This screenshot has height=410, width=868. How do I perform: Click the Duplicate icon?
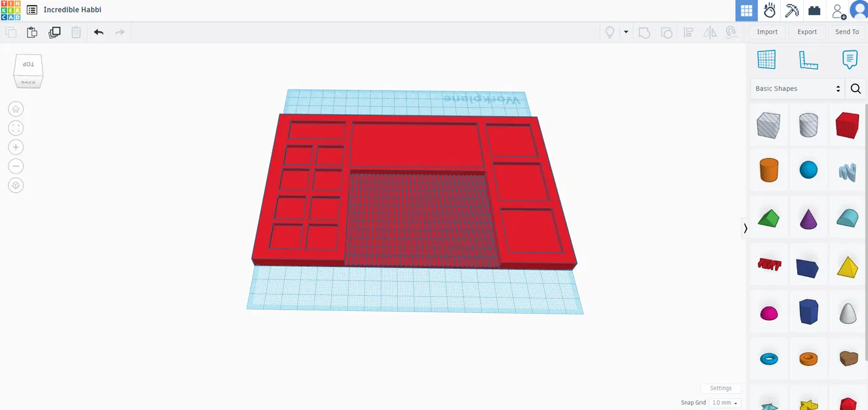pyautogui.click(x=54, y=31)
